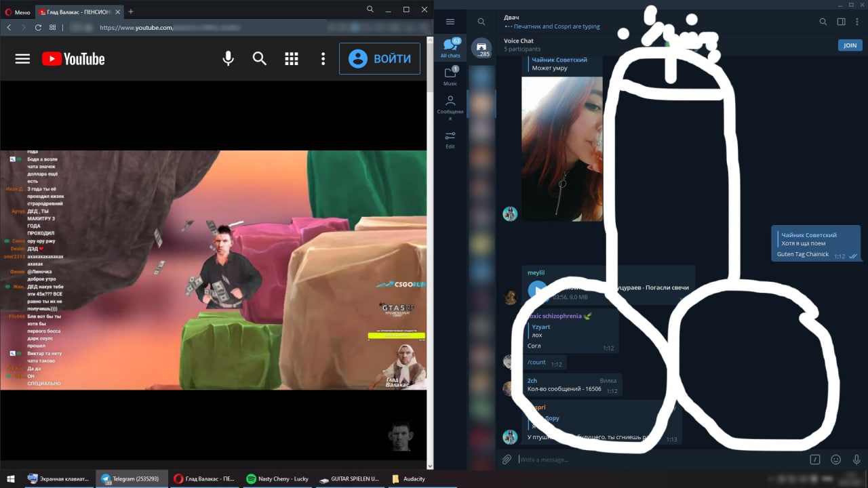Open Telegram's main hamburger menu
The height and width of the screenshot is (488, 868).
[450, 22]
